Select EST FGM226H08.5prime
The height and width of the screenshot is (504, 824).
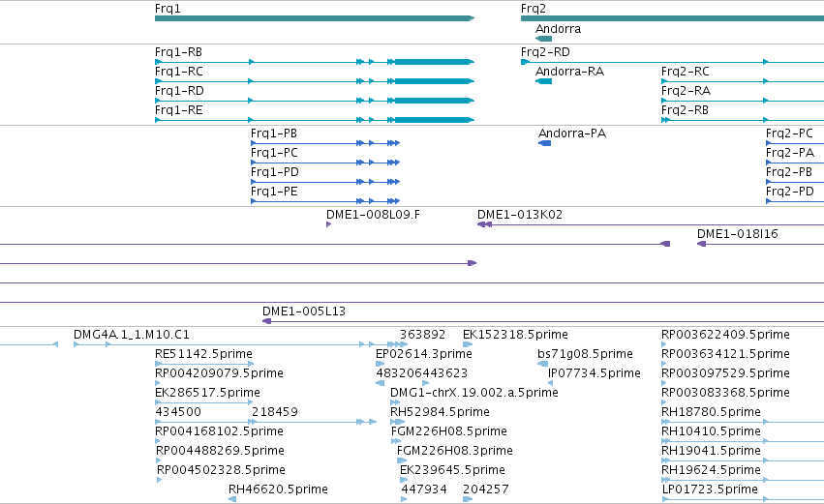(449, 431)
